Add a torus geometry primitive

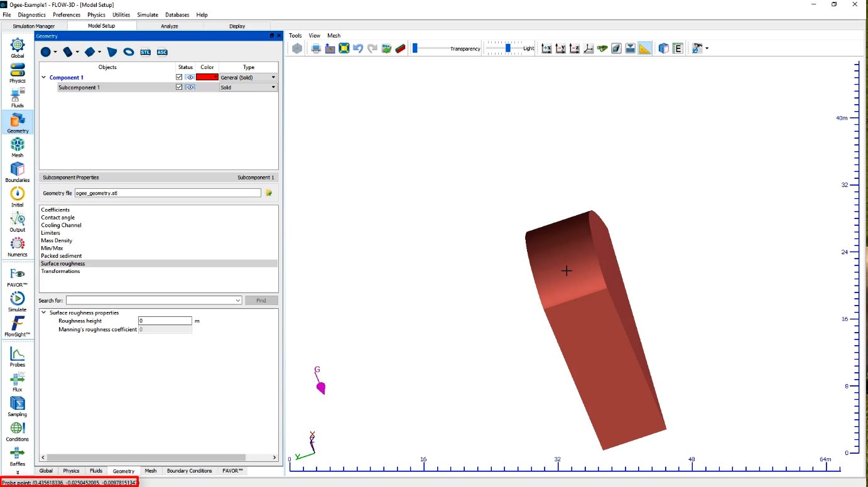[128, 52]
